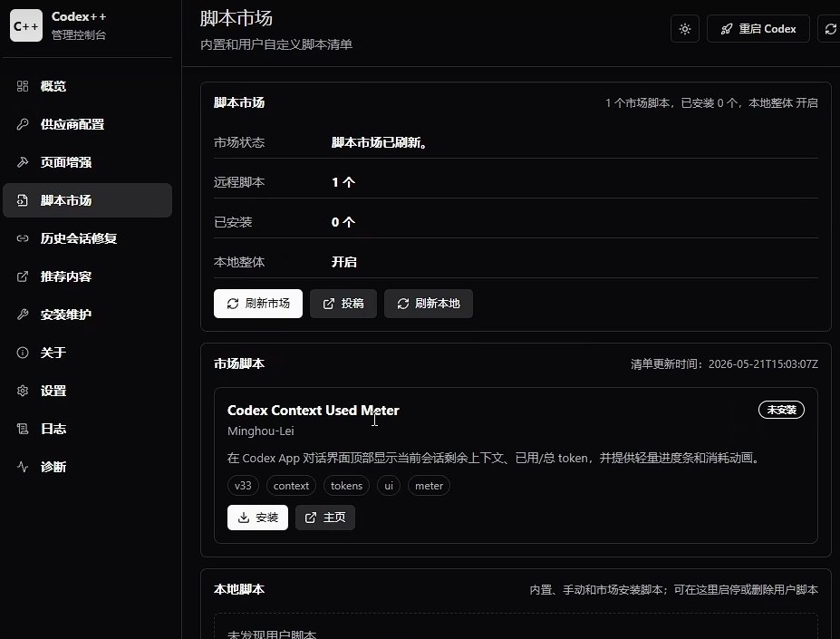Open 日志 log scroll icon entry

click(87, 429)
